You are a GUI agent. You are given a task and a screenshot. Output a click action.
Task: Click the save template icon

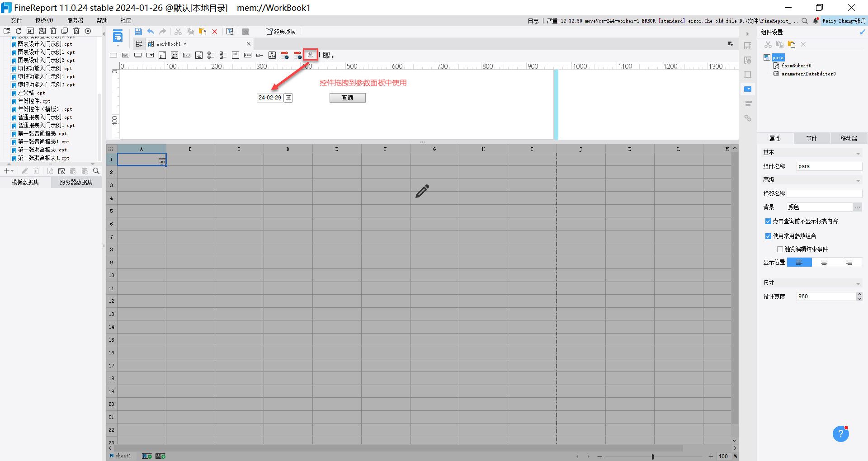tap(138, 32)
